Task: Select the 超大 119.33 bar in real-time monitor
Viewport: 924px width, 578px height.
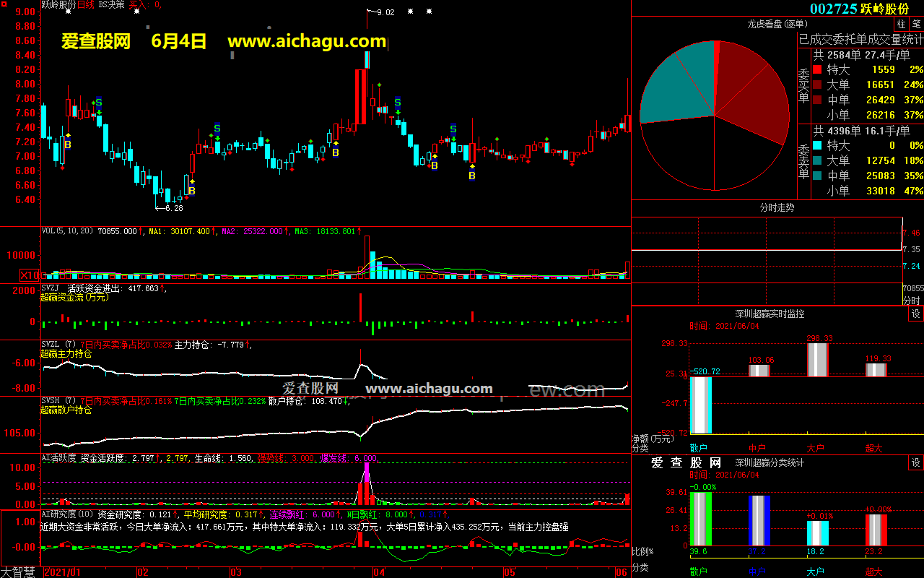Action: click(876, 370)
